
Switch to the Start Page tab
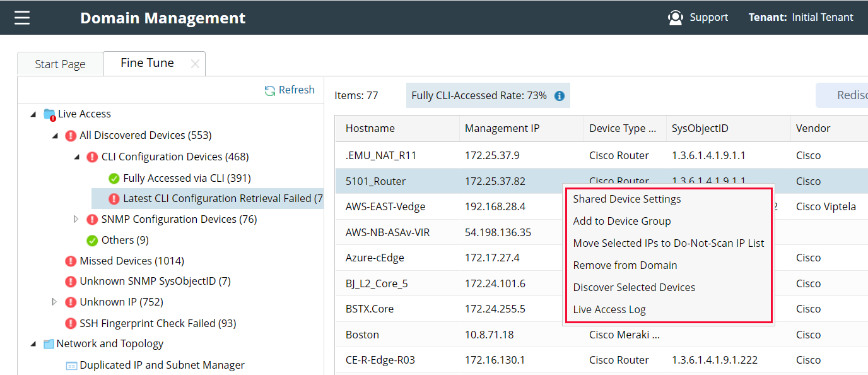coord(60,63)
